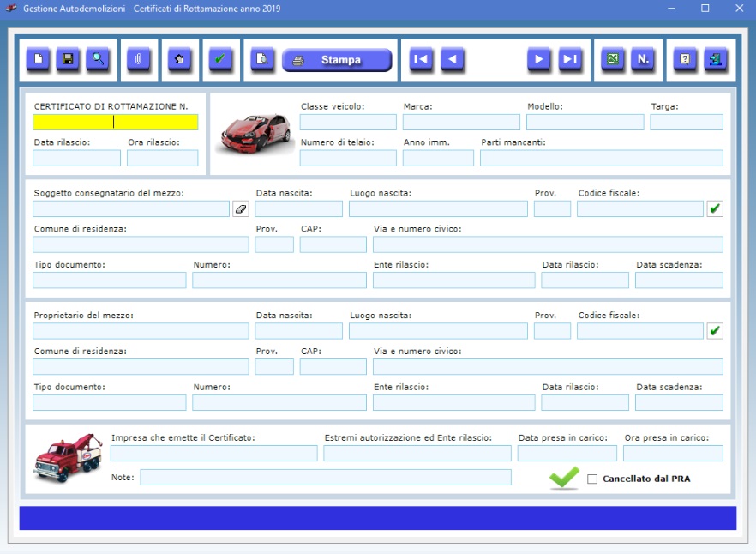Click proprietario Tipo documento field
The width and height of the screenshot is (756, 554).
[x=110, y=402]
